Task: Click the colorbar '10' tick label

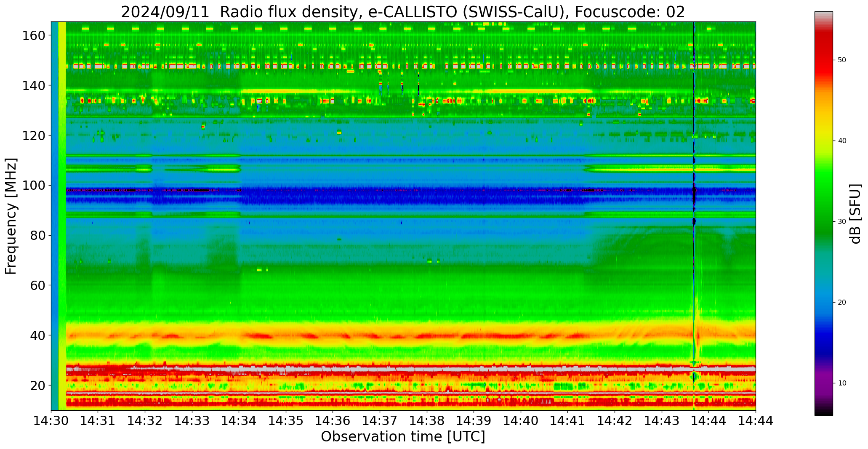Action: (x=842, y=383)
